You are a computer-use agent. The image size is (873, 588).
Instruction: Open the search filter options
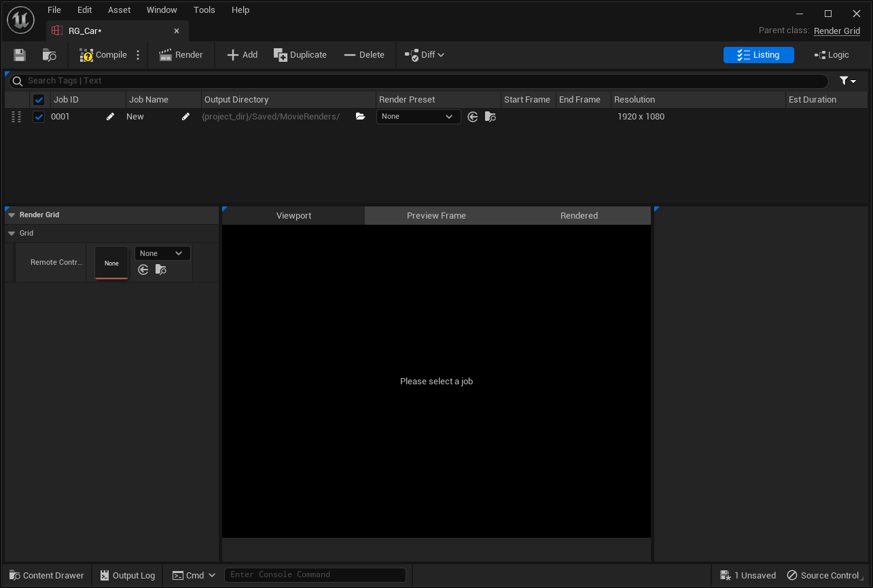[x=847, y=81]
